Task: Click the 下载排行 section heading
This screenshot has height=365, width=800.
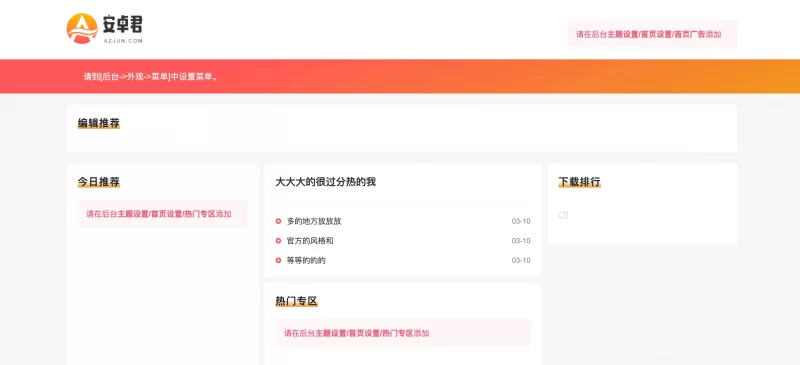Action: [x=580, y=182]
